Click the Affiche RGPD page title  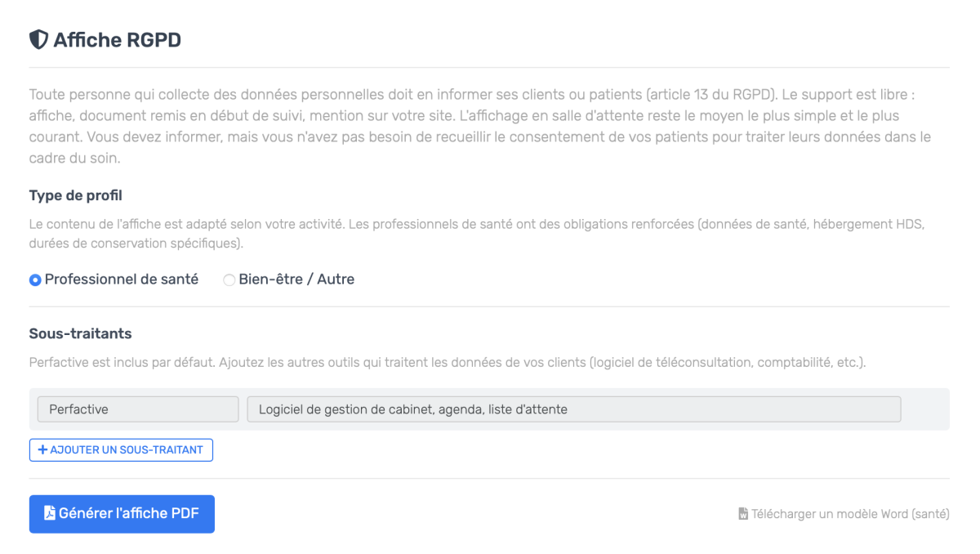pos(117,39)
